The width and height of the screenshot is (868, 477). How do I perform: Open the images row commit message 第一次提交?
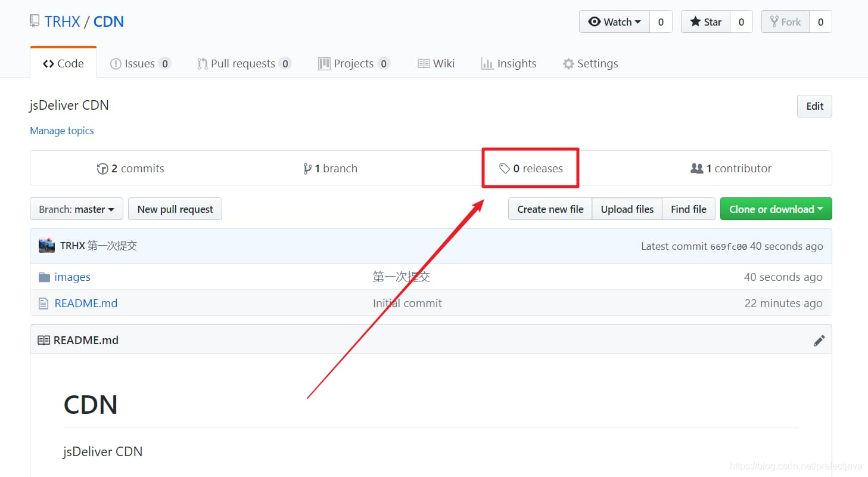point(402,277)
